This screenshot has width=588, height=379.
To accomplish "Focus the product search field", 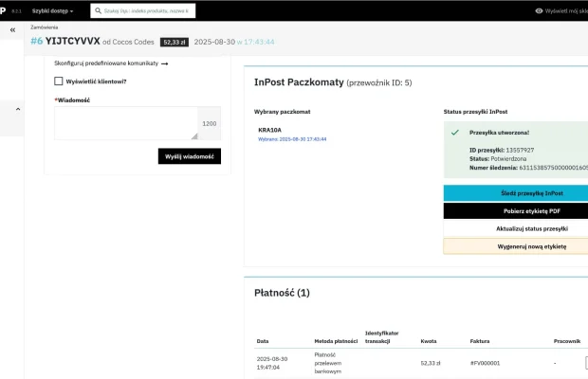I will (x=143, y=10).
